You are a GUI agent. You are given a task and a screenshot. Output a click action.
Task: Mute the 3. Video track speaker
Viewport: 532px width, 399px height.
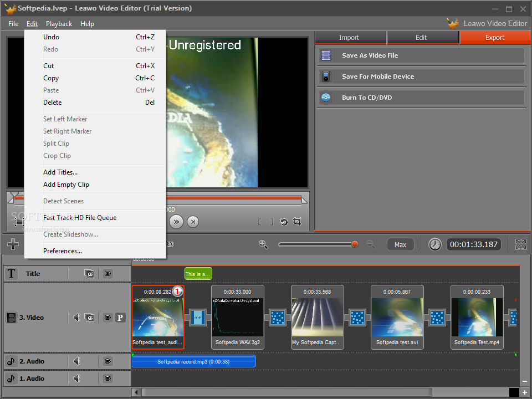point(76,318)
